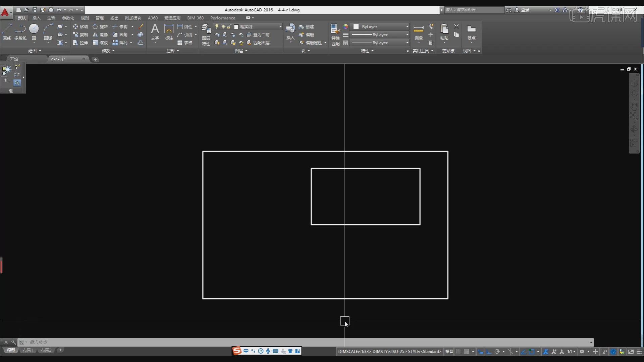This screenshot has height=362, width=644.
Task: Activate the Mirror (镜像) tool
Action: coord(100,35)
